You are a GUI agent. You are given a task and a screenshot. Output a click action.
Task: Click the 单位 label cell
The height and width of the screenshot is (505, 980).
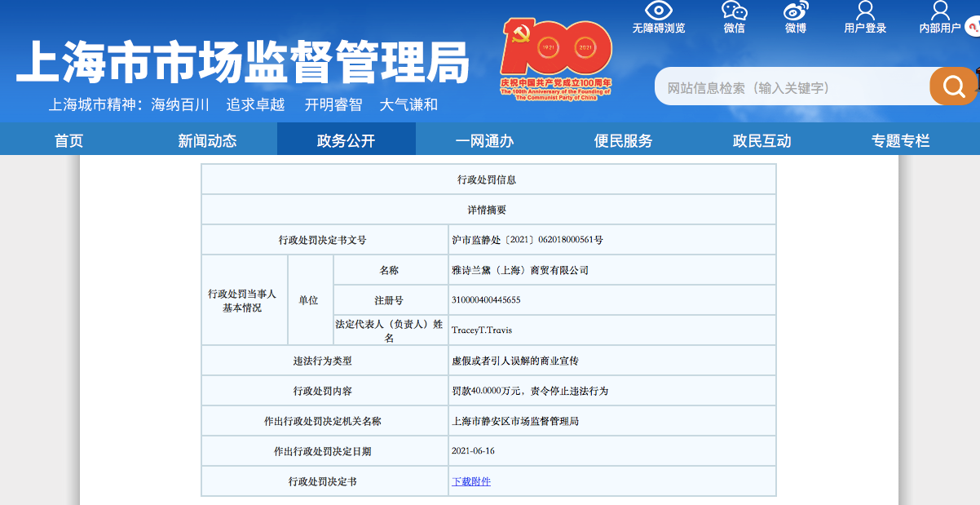pos(309,300)
